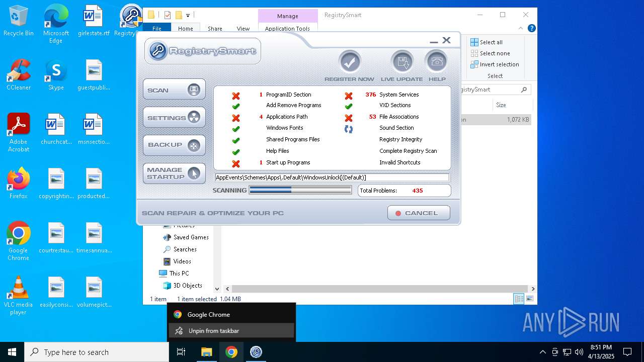This screenshot has width=644, height=362.
Task: Click the red X beside ProgramID Section
Action: [x=235, y=95]
